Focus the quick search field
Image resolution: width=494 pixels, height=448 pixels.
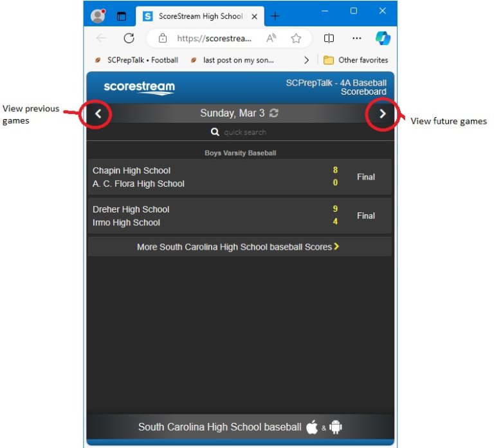click(245, 132)
